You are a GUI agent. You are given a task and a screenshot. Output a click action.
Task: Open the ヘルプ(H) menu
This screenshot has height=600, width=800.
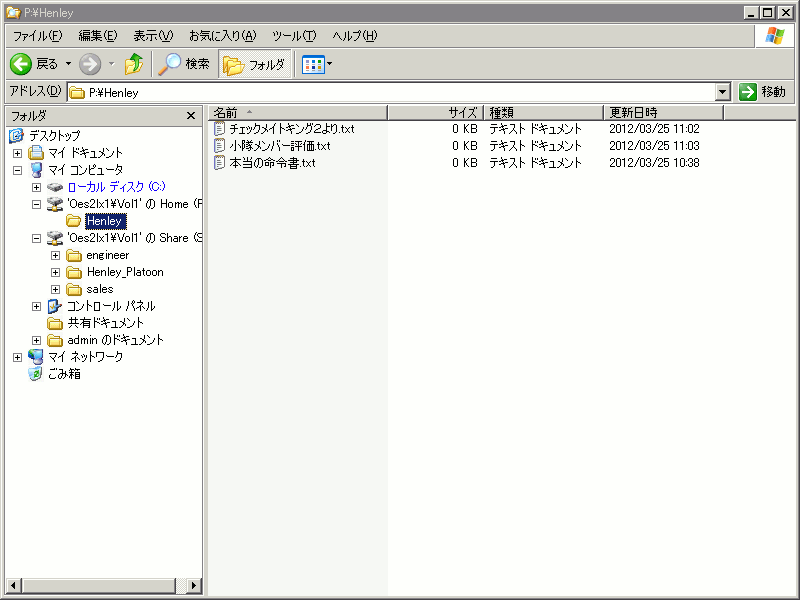355,36
